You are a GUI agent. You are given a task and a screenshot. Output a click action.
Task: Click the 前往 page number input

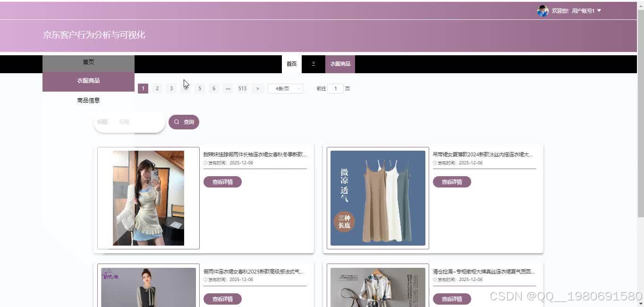click(336, 88)
